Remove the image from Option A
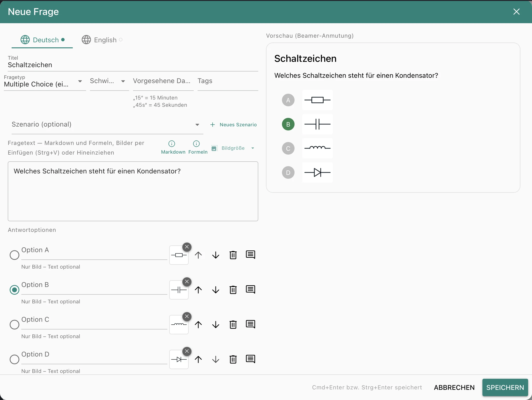Screen dimensions: 532x400 pos(187,247)
